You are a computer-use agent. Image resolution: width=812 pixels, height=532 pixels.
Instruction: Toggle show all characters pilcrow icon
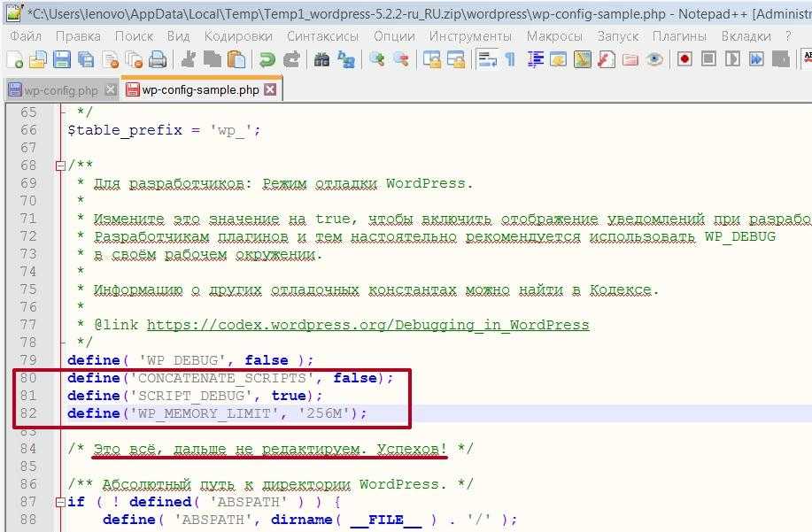coord(510,59)
